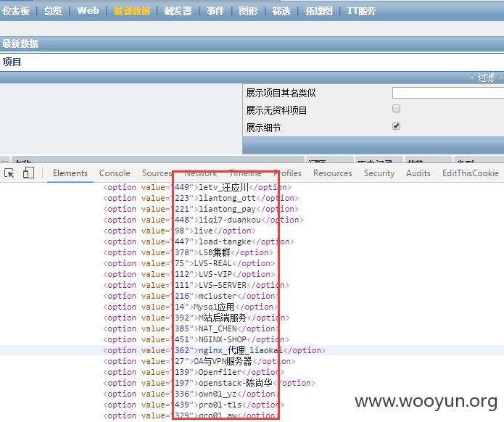Switch to the Security DevTools tab

pos(379,173)
